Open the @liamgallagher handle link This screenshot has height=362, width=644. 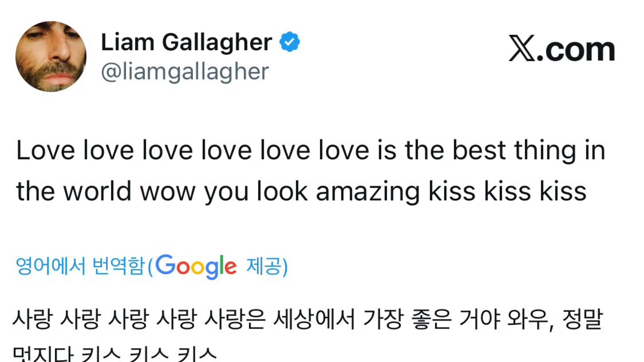(185, 72)
